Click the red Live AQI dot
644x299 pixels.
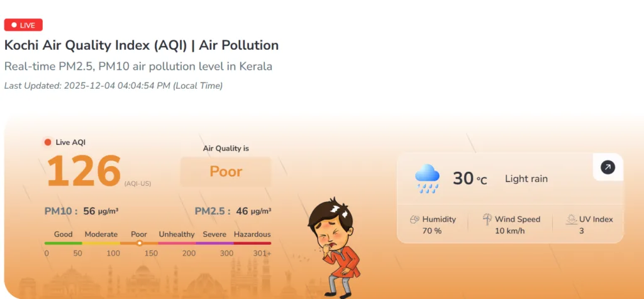pyautogui.click(x=48, y=142)
